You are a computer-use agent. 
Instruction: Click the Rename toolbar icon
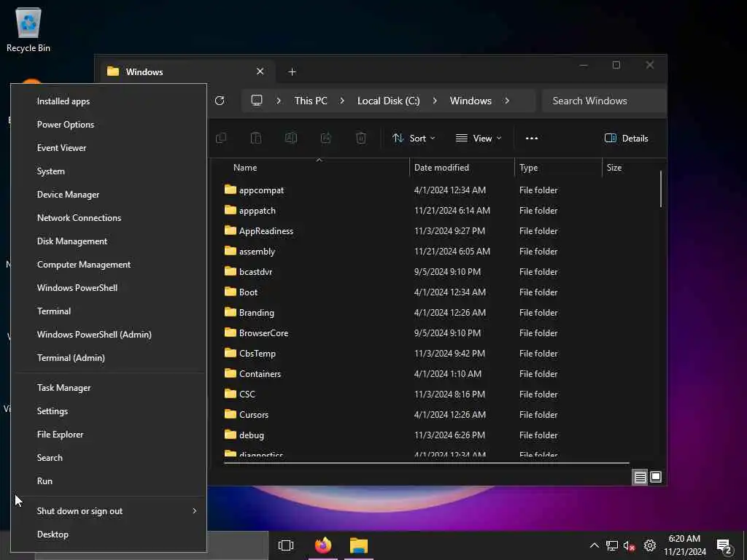pos(290,138)
